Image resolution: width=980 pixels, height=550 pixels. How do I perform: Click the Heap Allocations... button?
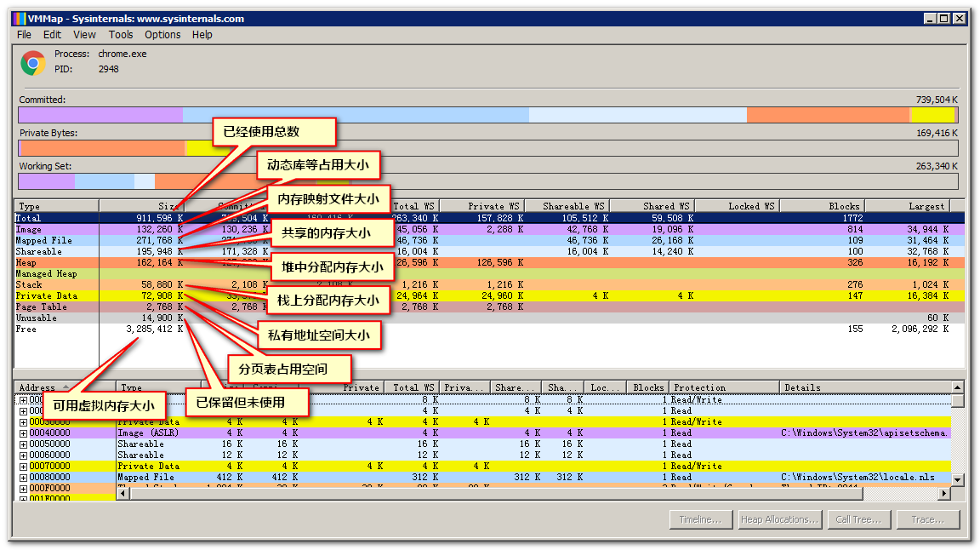[x=778, y=519]
